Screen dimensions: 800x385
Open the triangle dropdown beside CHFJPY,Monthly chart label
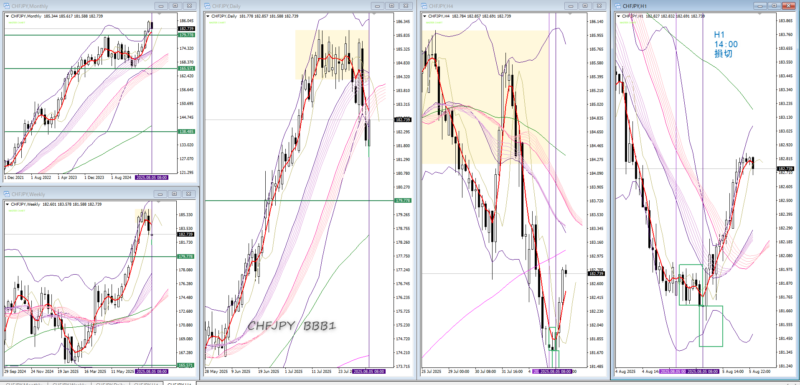[x=7, y=16]
